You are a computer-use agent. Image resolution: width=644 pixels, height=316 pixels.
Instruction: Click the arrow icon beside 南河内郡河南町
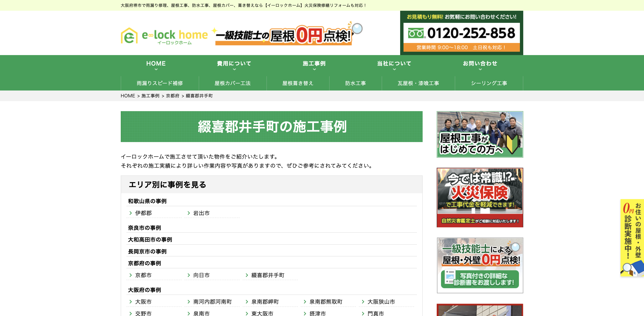(x=189, y=302)
